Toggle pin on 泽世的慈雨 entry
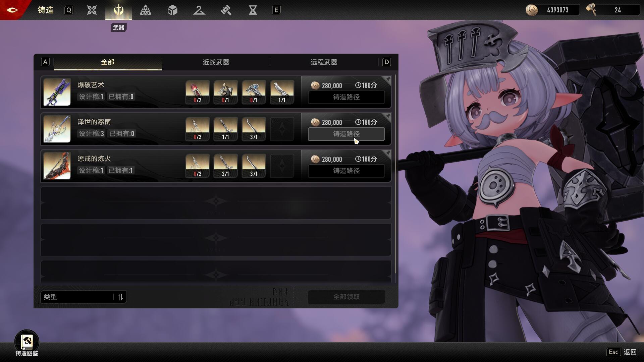Viewport: 644px width, 362px height. click(388, 116)
